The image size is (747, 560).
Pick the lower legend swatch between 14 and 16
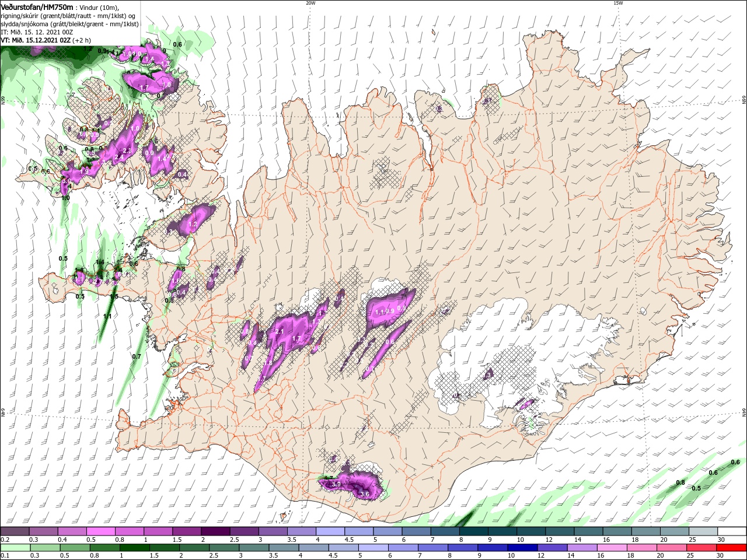(x=582, y=548)
